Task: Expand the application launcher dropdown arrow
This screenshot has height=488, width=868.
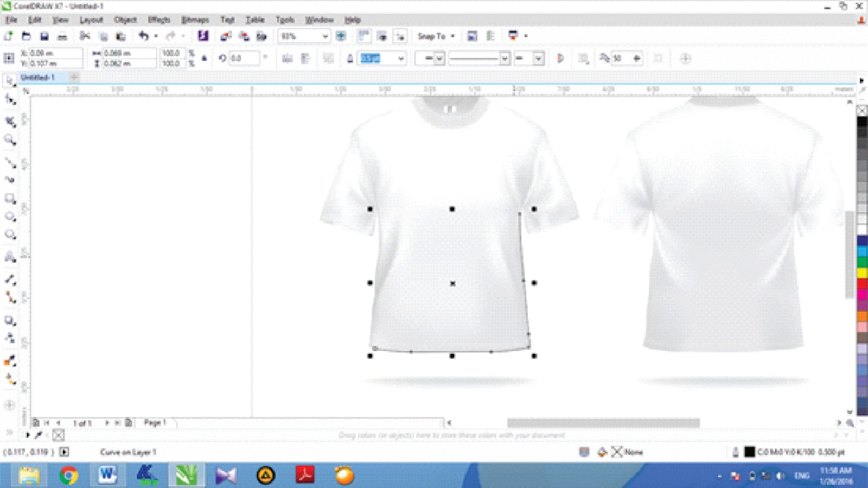Action: click(526, 36)
